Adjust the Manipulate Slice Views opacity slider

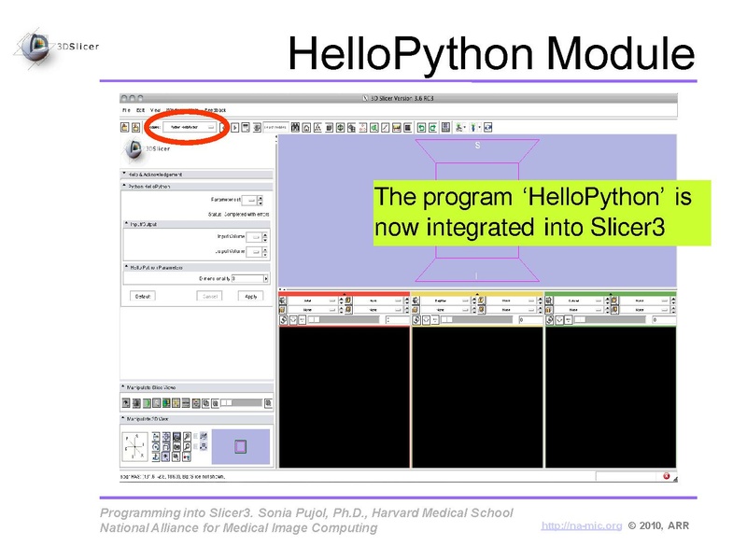(x=241, y=403)
